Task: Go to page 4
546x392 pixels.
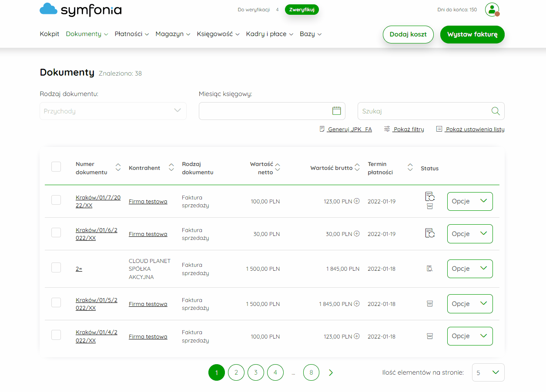Action: (275, 372)
